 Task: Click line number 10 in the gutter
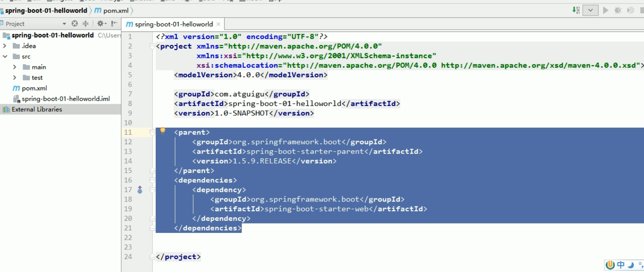tap(128, 123)
